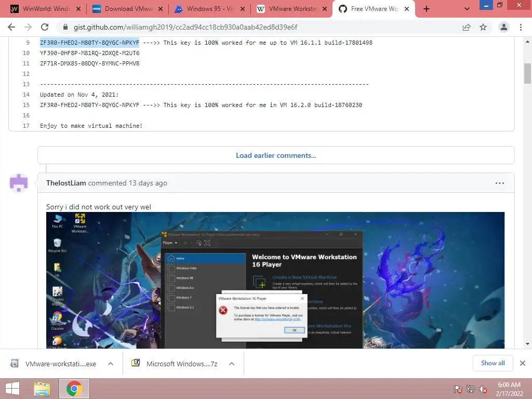Go back to the previous page
The image size is (532, 399).
(x=11, y=27)
